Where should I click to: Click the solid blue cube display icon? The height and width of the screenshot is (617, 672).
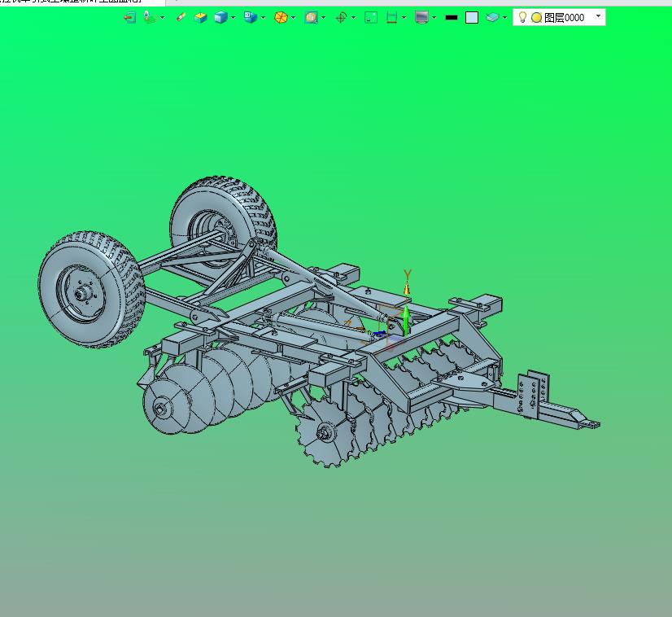click(x=220, y=18)
